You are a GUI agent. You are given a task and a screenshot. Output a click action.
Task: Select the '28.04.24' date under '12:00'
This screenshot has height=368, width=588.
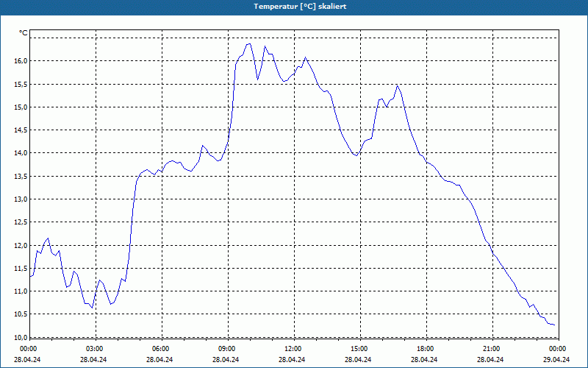292,359
